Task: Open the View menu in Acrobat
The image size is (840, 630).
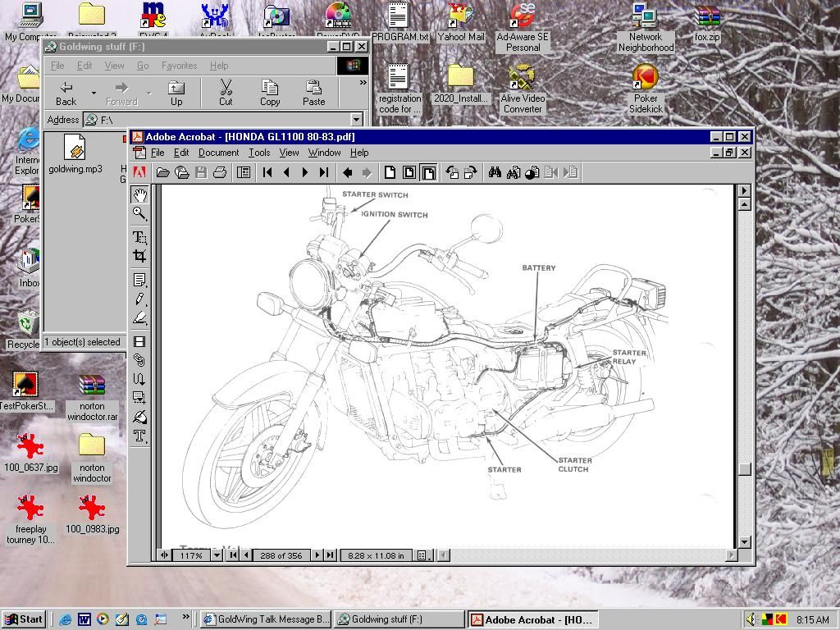Action: coord(289,153)
